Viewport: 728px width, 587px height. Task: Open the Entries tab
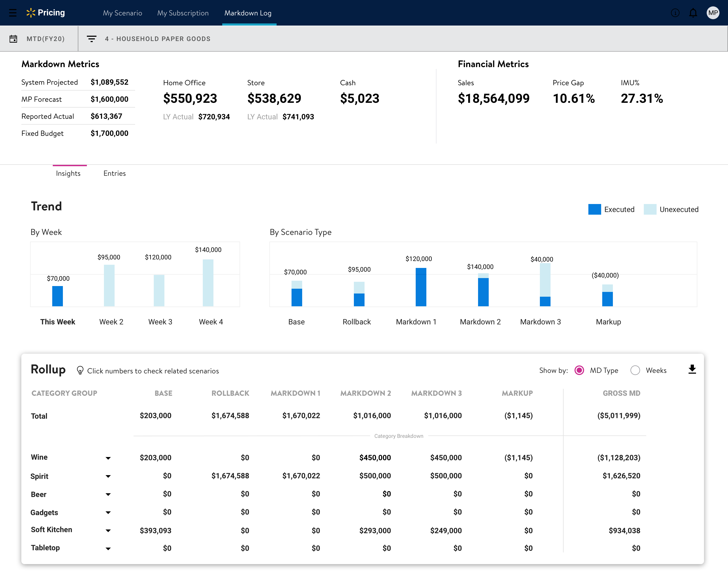115,173
